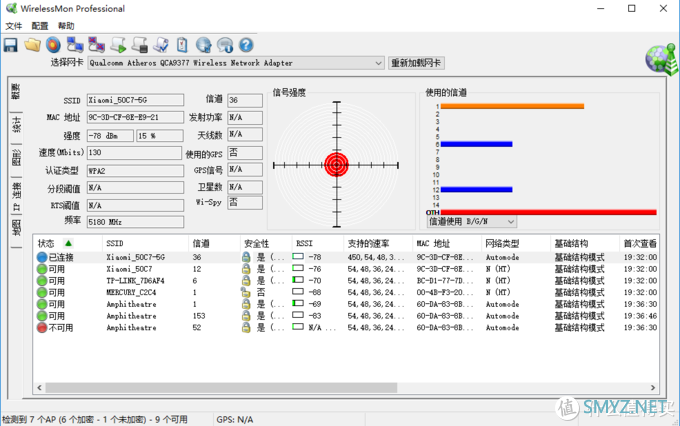This screenshot has height=426, width=680.
Task: Click the green status icon for MERCURY_C2C4 row
Action: pyautogui.click(x=42, y=292)
